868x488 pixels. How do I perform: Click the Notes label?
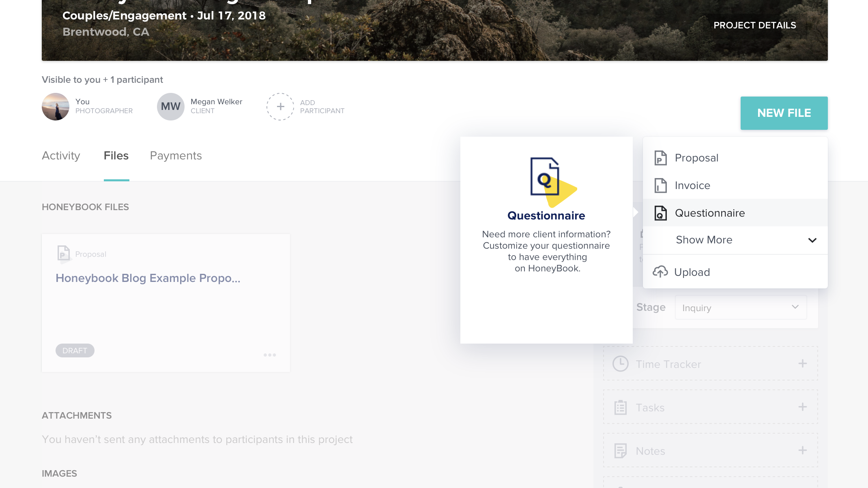coord(650,451)
